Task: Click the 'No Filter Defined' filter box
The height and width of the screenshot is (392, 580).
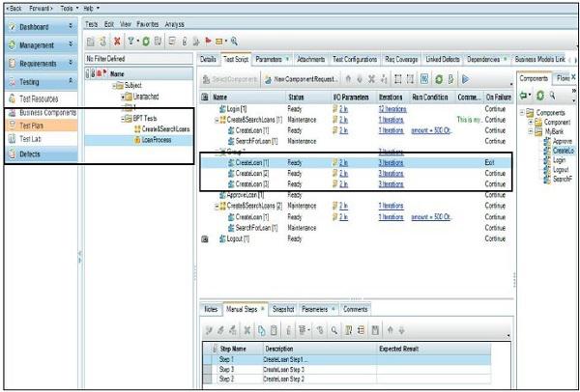Action: tap(138, 59)
